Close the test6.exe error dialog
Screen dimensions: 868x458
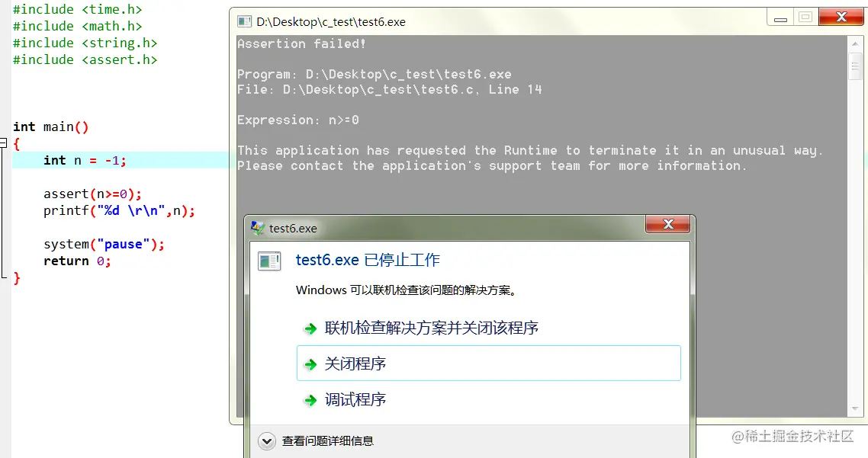667,224
